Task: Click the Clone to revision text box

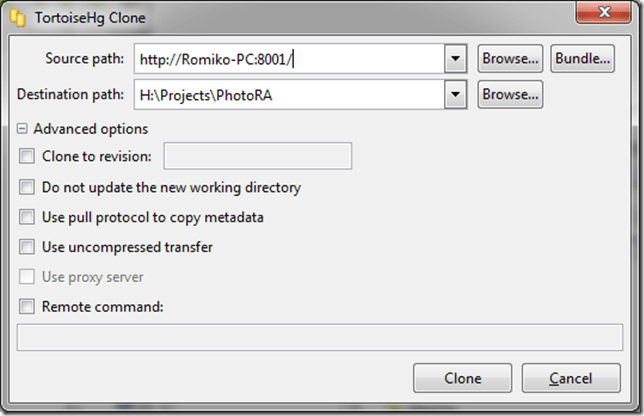Action: pyautogui.click(x=257, y=156)
